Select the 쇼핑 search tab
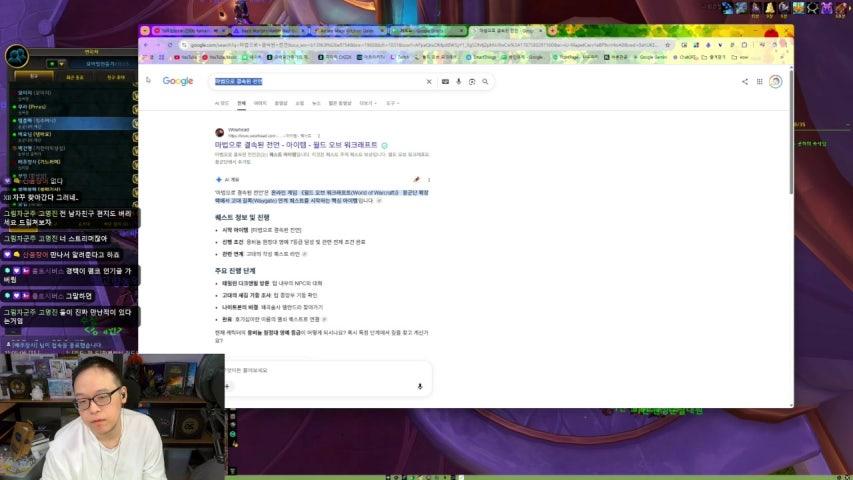The image size is (853, 480). 300,103
